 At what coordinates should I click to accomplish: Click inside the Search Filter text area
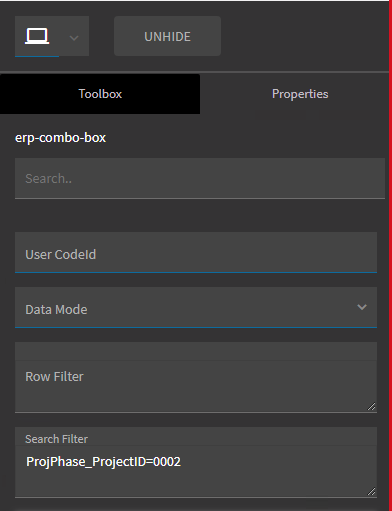point(196,462)
